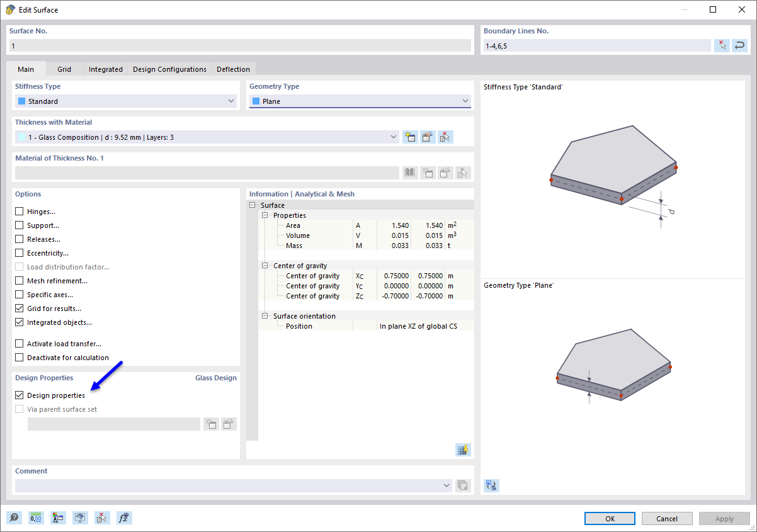Click the OK button
757x532 pixels.
click(609, 518)
